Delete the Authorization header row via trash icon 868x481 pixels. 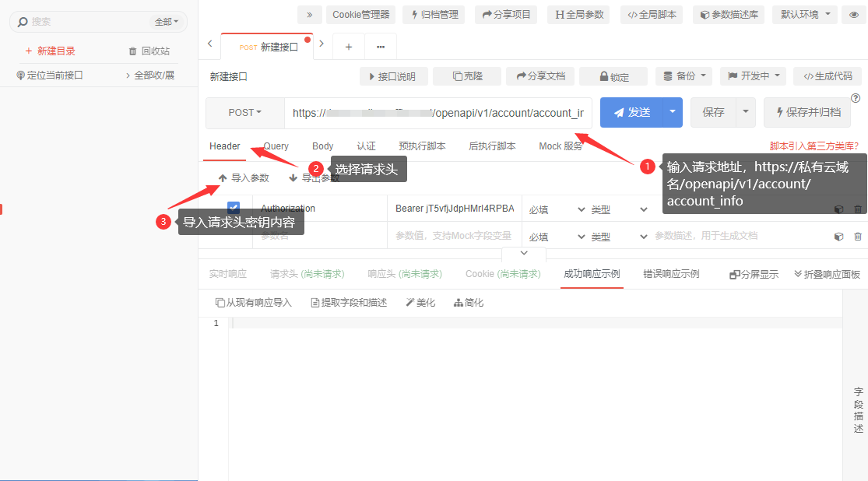click(858, 209)
